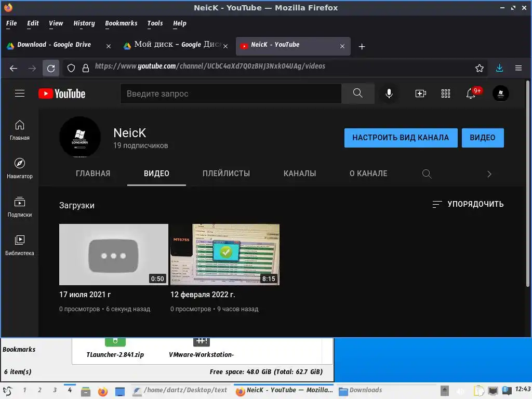Image resolution: width=532 pixels, height=399 pixels.
Task: Open the Create video camera icon
Action: pos(421,94)
